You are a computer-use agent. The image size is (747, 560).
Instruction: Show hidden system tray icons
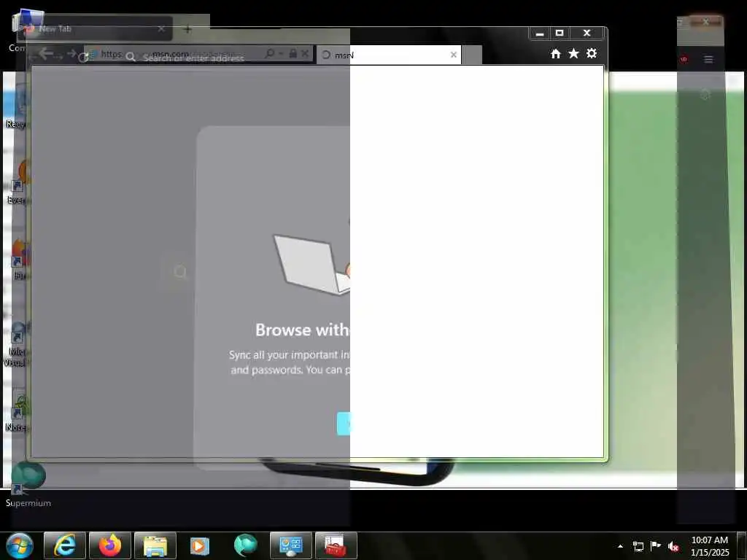coord(620,546)
